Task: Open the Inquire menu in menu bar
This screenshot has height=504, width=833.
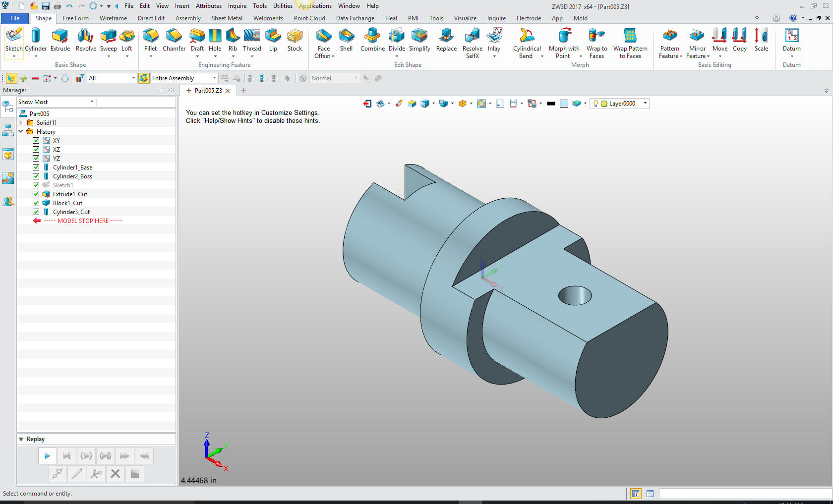Action: (237, 6)
